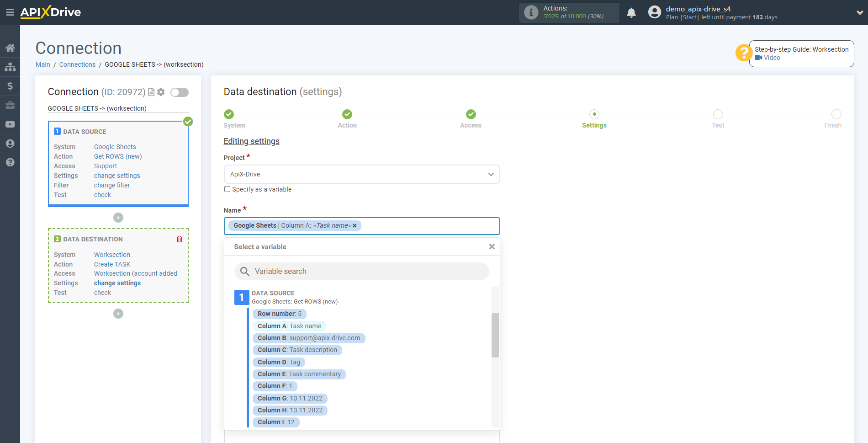Click change filter link
Viewport: 868px width, 443px height.
(x=112, y=185)
